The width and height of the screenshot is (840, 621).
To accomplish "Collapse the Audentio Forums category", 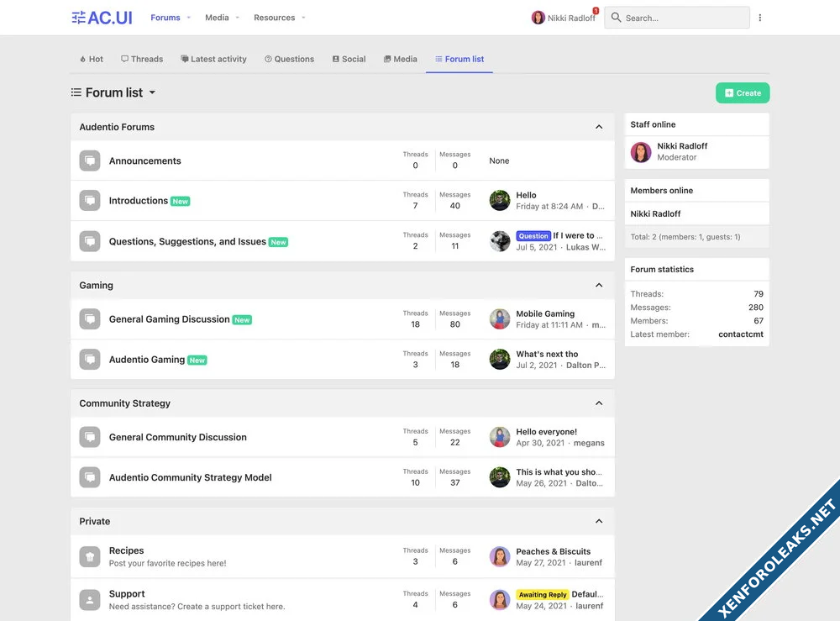I will pos(599,127).
